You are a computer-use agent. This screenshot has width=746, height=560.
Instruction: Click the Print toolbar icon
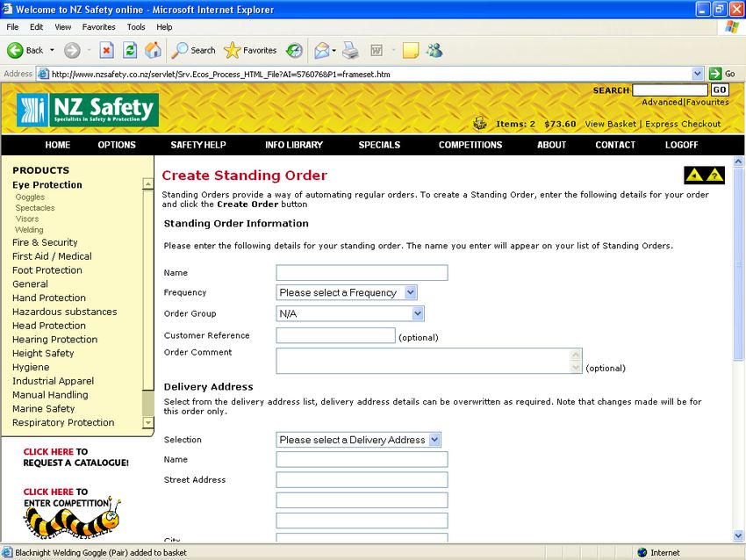pos(351,50)
